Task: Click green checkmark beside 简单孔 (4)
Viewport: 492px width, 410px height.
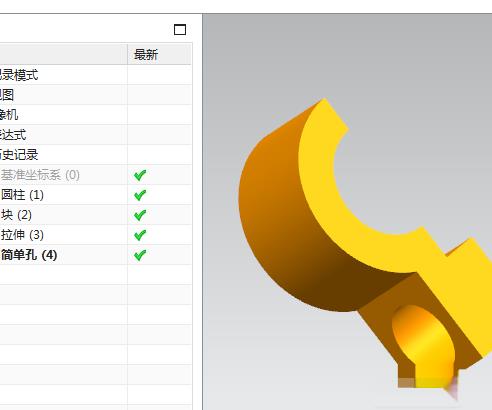Action: click(x=140, y=255)
